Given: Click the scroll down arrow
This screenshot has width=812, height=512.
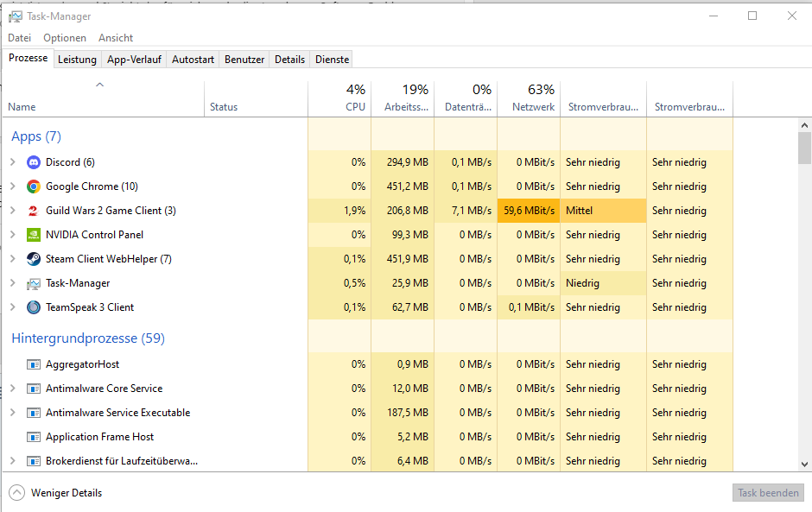Looking at the screenshot, I should tap(804, 465).
